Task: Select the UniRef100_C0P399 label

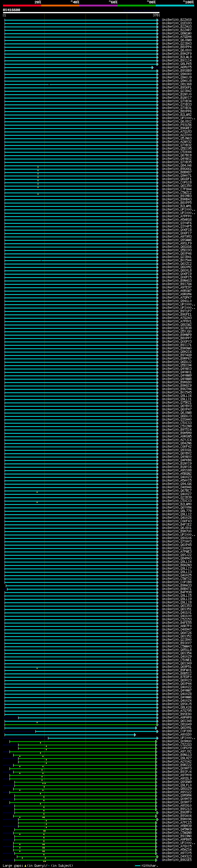Action: [177, 731]
